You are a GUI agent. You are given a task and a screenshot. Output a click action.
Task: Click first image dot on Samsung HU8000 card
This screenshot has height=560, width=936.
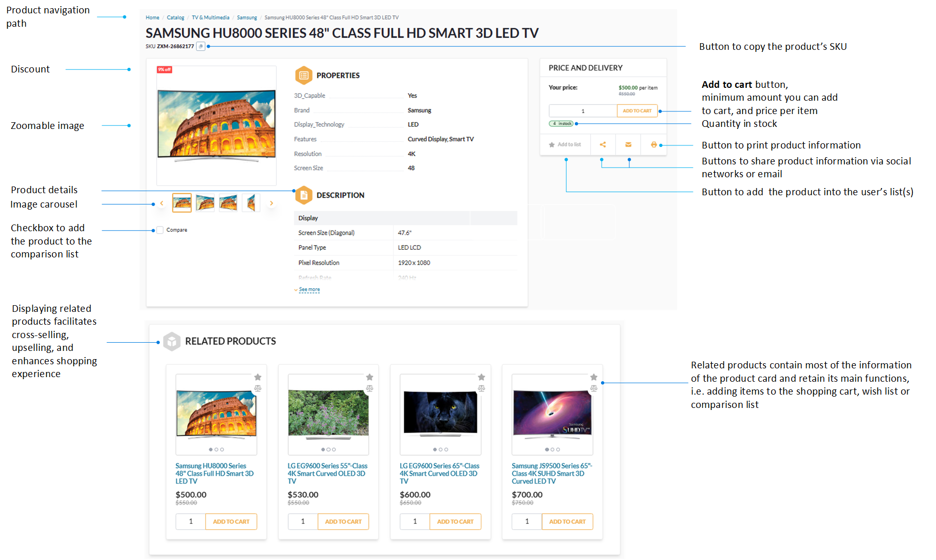pyautogui.click(x=211, y=450)
